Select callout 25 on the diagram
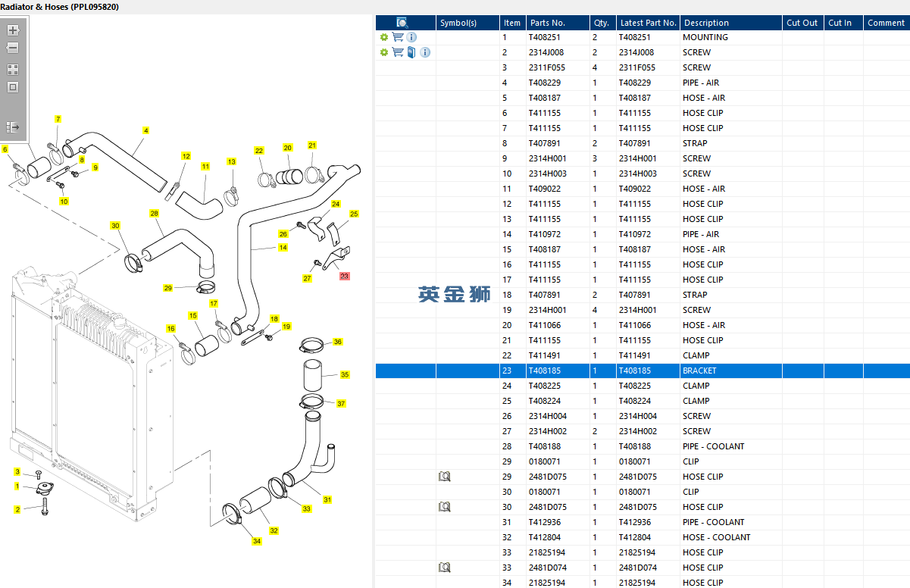Screen dimensions: 910x588 [354, 214]
